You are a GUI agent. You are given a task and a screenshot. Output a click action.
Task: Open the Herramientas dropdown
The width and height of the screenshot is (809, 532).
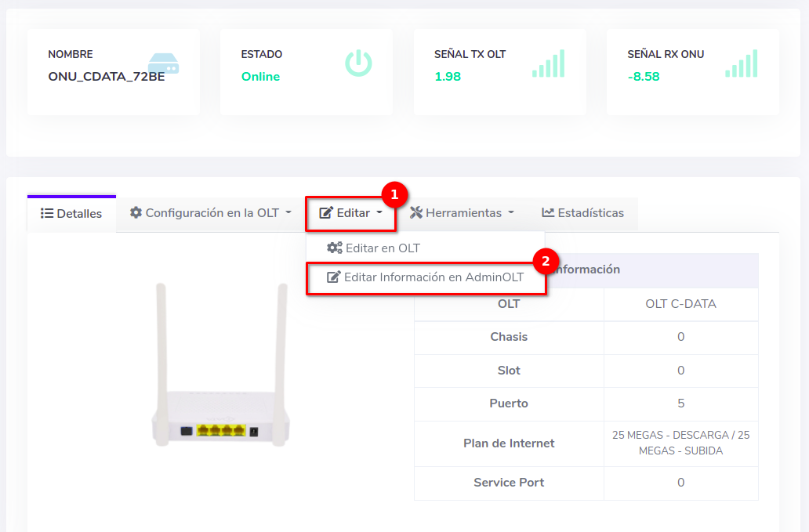pos(462,213)
